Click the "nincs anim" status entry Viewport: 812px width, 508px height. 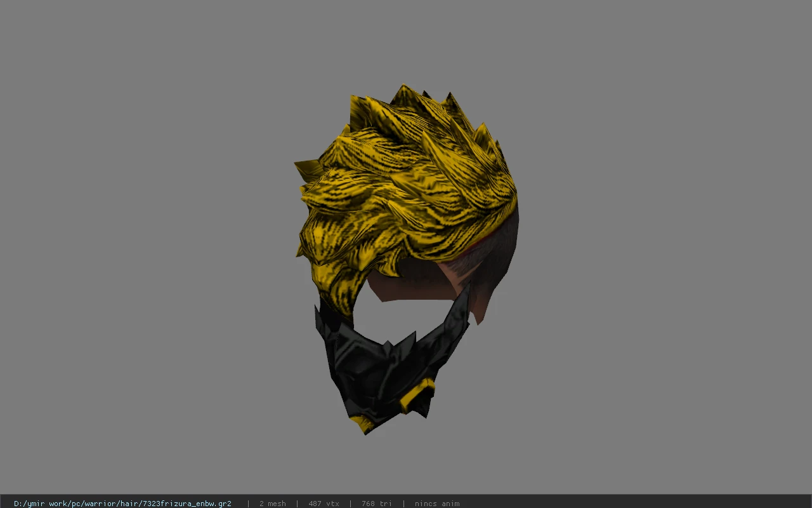coord(437,504)
